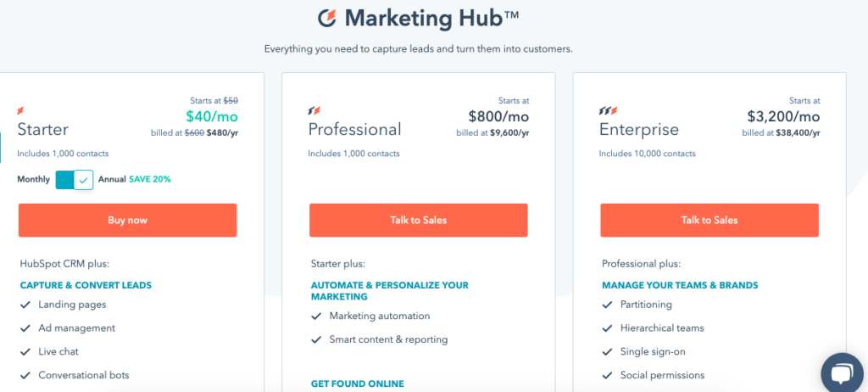Click the single-bolt Starter tier icon

(x=21, y=111)
